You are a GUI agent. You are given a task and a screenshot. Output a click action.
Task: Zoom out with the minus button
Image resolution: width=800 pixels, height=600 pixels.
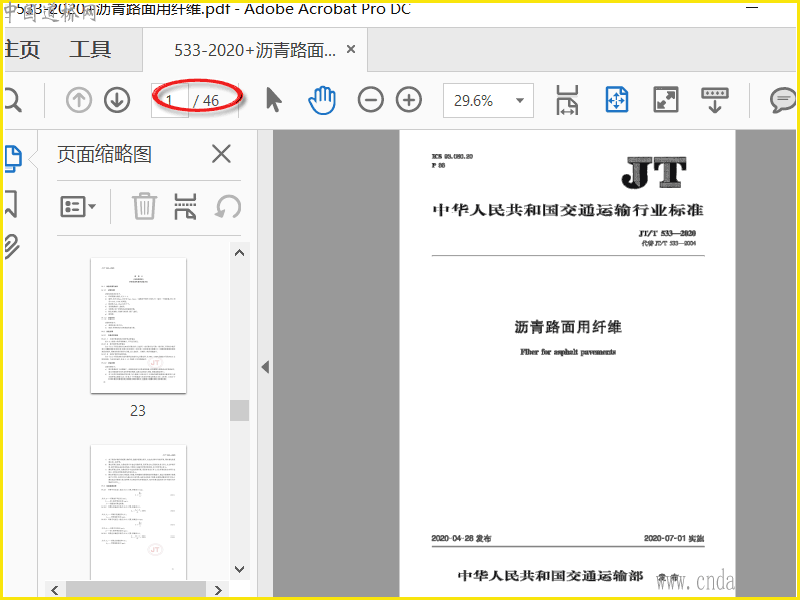pyautogui.click(x=370, y=100)
